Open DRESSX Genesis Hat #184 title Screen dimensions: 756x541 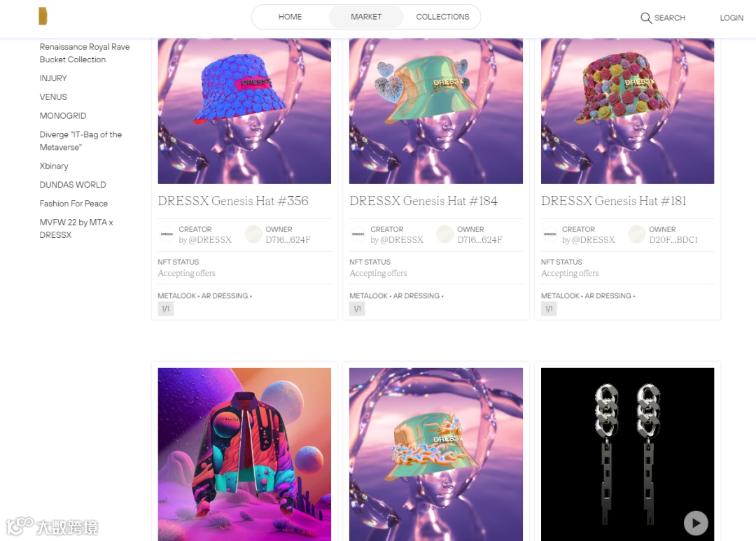(x=423, y=201)
